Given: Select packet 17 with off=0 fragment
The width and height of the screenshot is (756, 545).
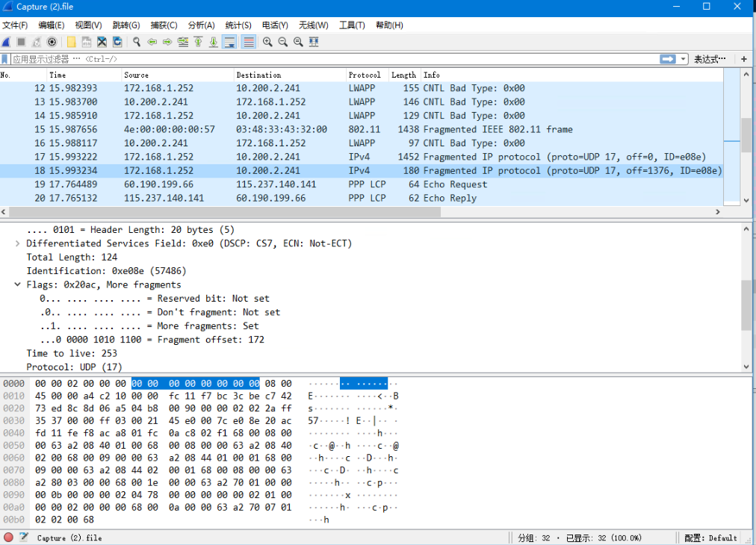Looking at the screenshot, I should click(362, 157).
